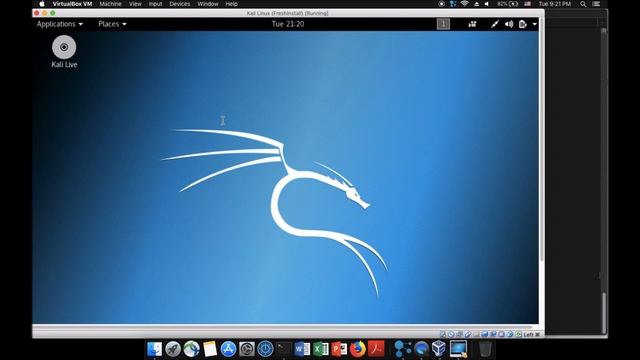The height and width of the screenshot is (360, 640).
Task: Click the VM window horizontal scrollbar
Action: pyautogui.click(x=282, y=327)
